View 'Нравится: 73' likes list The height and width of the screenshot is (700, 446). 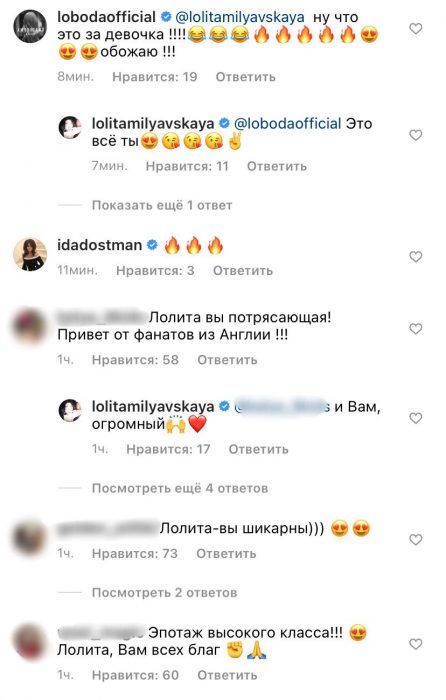coord(134,554)
